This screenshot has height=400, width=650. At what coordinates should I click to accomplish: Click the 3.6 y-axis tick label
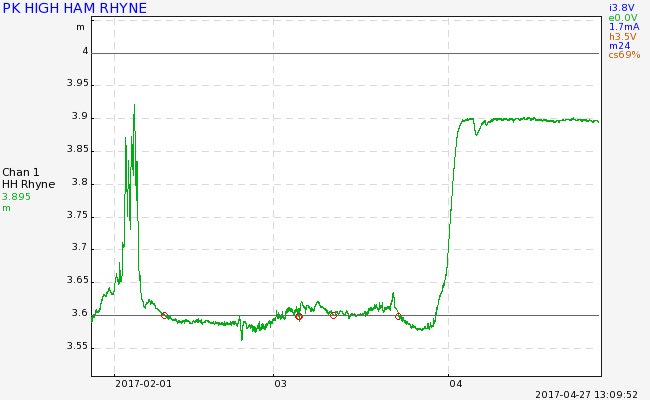tap(80, 313)
